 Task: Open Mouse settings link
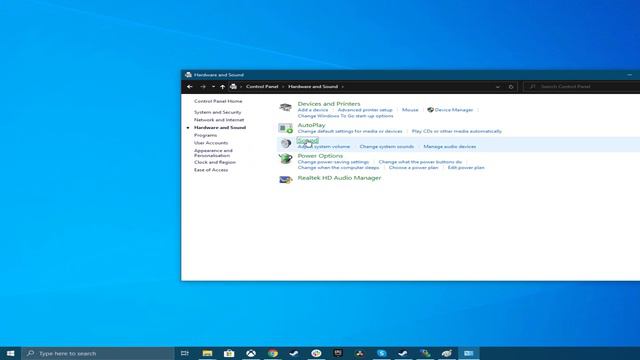410,110
